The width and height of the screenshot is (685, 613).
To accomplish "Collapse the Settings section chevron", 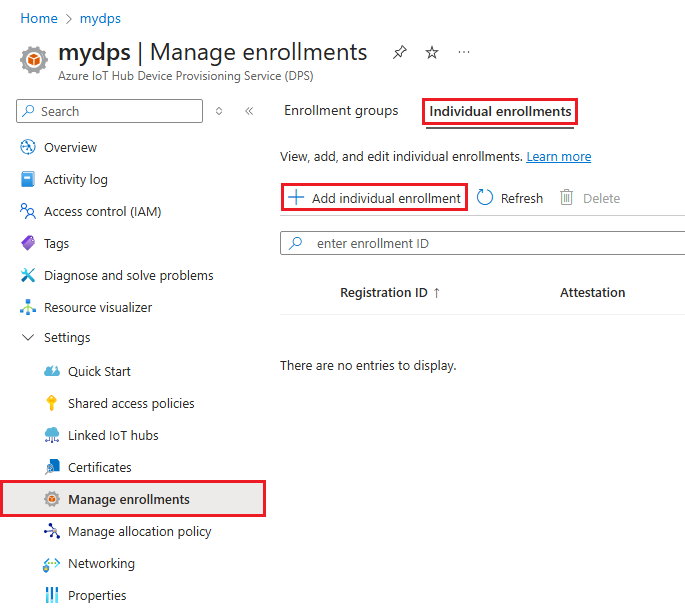I will pos(28,338).
